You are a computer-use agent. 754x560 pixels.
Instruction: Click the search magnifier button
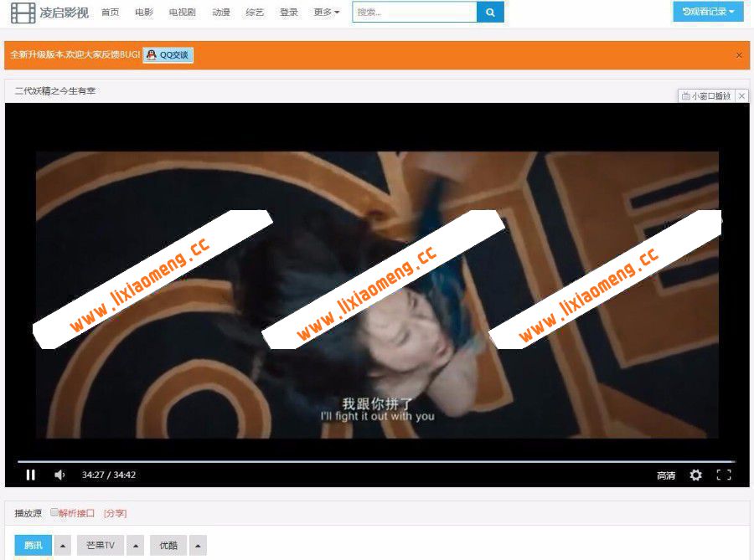[490, 12]
